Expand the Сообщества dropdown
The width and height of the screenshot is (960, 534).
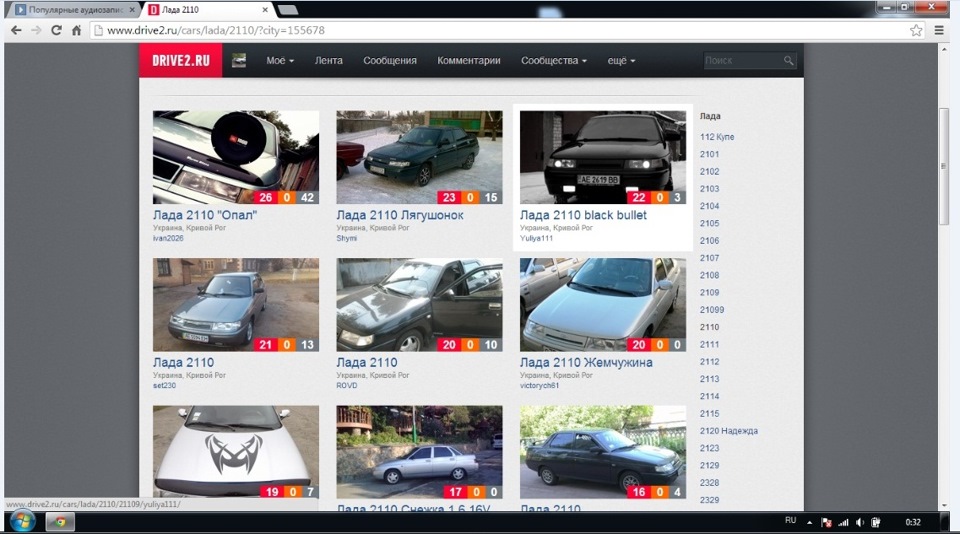(x=553, y=61)
